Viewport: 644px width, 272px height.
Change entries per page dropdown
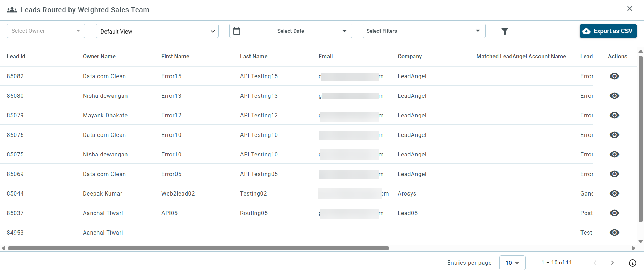click(512, 263)
